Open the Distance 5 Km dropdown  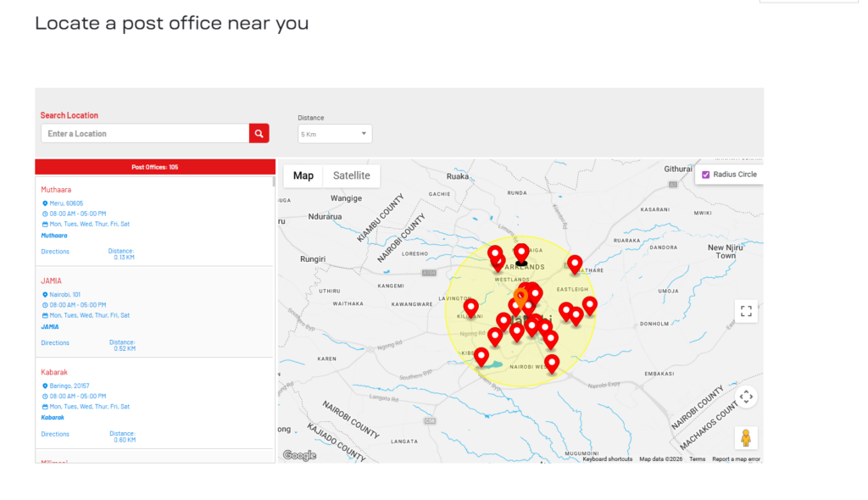tap(335, 134)
